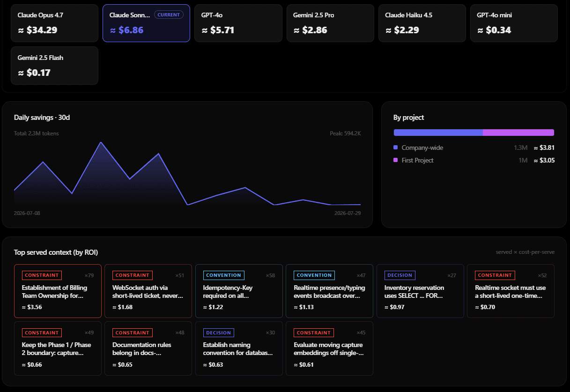Select the Gemini 2.5 Flash card

click(54, 66)
